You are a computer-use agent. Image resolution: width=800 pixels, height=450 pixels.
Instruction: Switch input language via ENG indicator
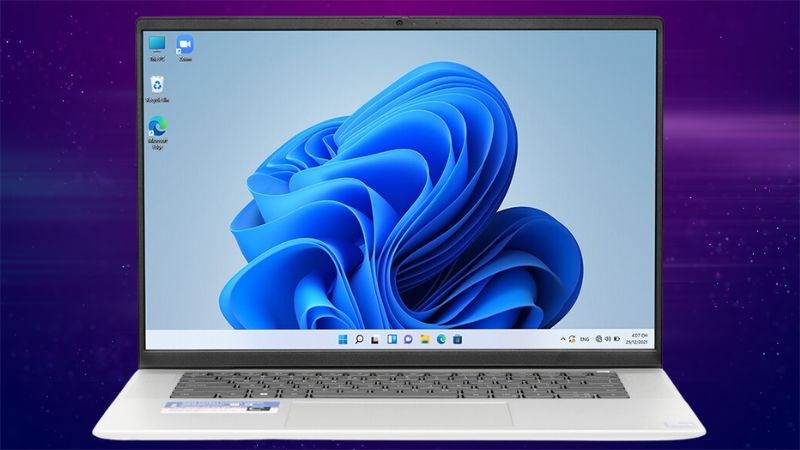pos(585,339)
